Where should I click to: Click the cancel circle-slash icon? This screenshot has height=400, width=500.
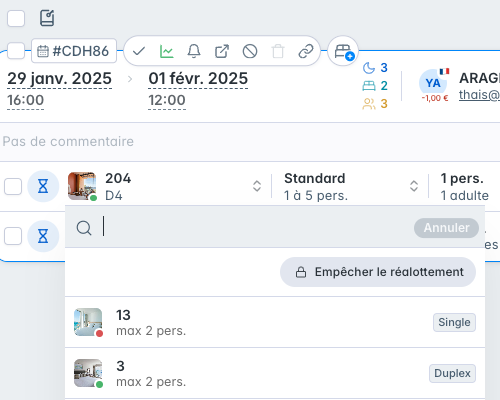click(x=250, y=51)
